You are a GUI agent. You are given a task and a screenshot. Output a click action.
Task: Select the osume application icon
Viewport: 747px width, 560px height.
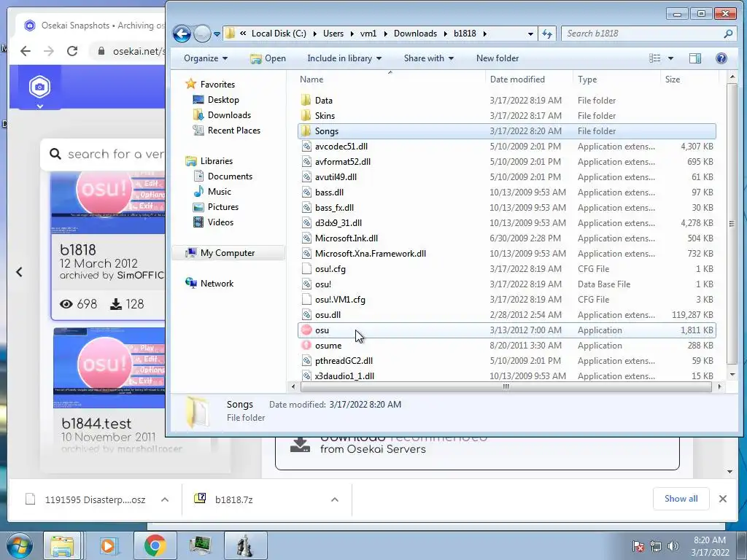[306, 345]
